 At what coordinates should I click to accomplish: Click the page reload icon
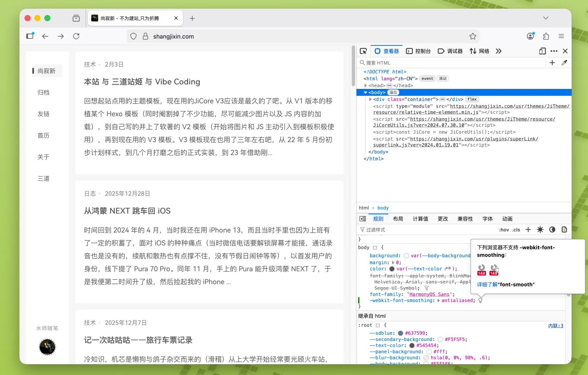pyautogui.click(x=76, y=36)
